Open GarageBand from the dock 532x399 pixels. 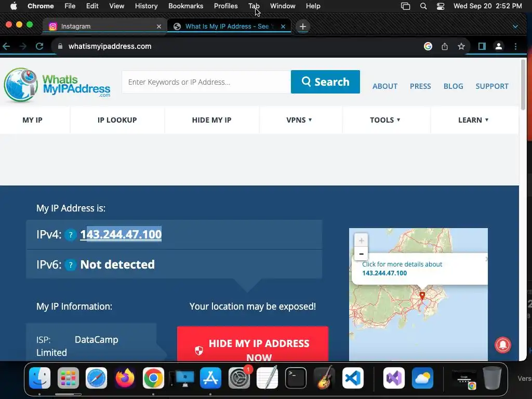pos(324,378)
